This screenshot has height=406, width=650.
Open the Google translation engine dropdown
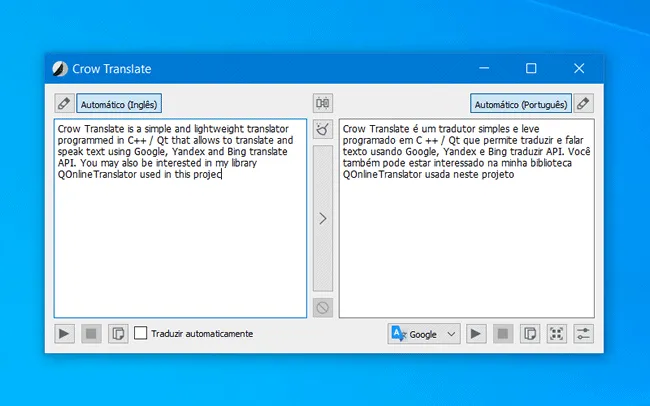424,334
